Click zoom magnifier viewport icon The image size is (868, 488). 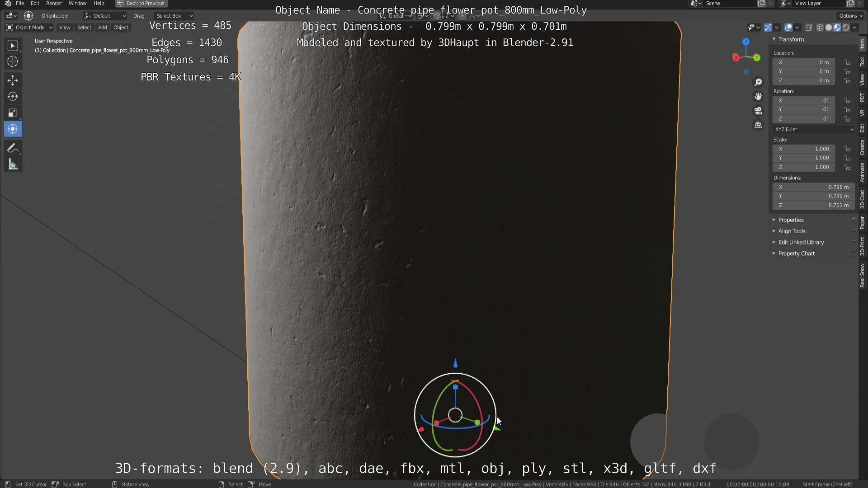[x=758, y=82]
